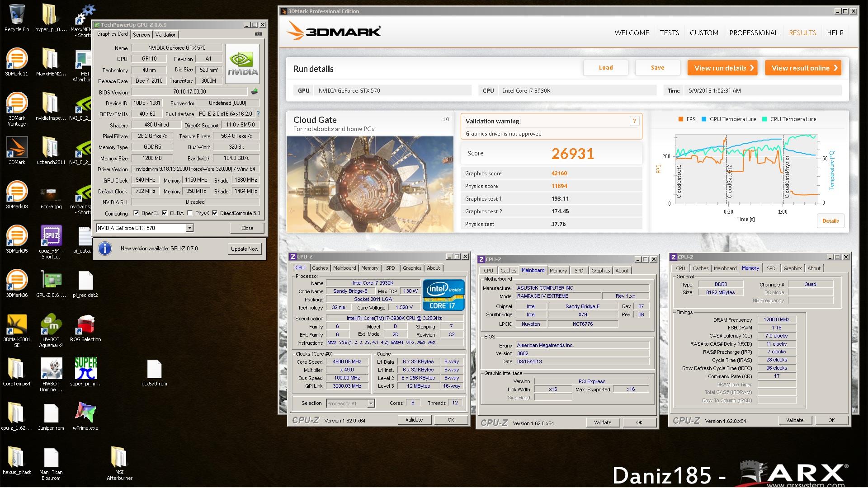Click the validation warning help icon

[634, 121]
